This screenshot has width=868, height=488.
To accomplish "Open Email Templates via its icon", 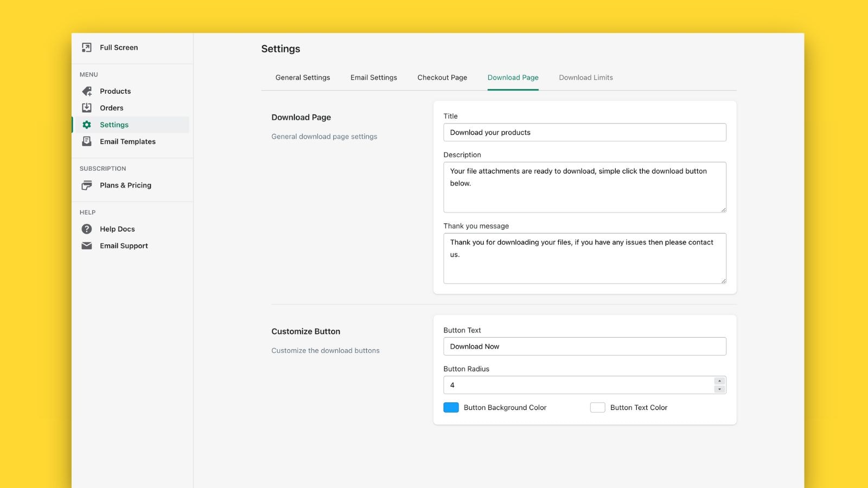I will [87, 142].
